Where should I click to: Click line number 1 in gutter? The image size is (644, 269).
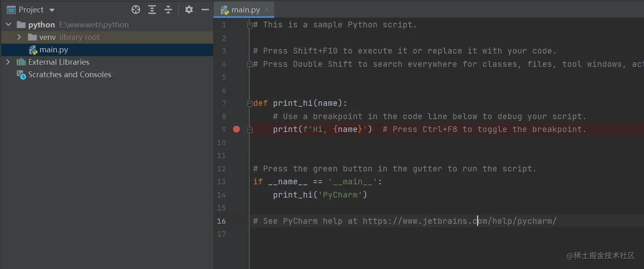pos(224,25)
